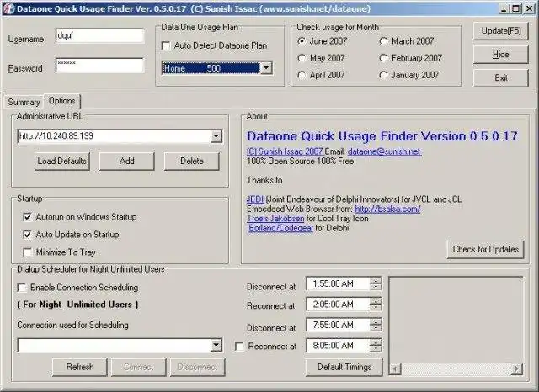Click left arrow of log box scrollbar

(395, 369)
